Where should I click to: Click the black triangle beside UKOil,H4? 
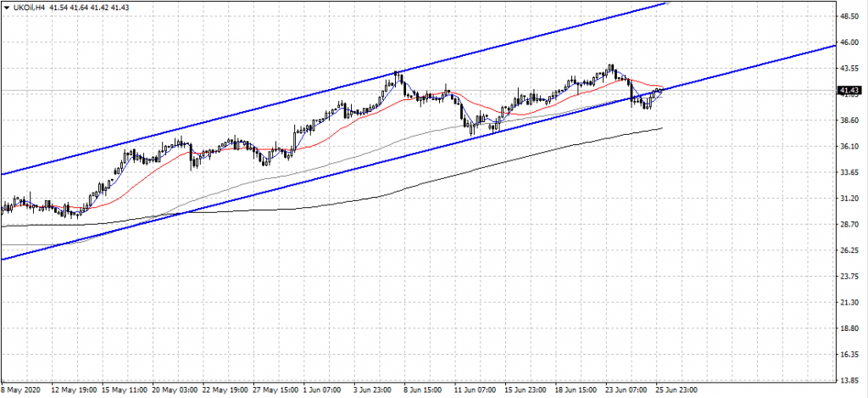click(8, 7)
